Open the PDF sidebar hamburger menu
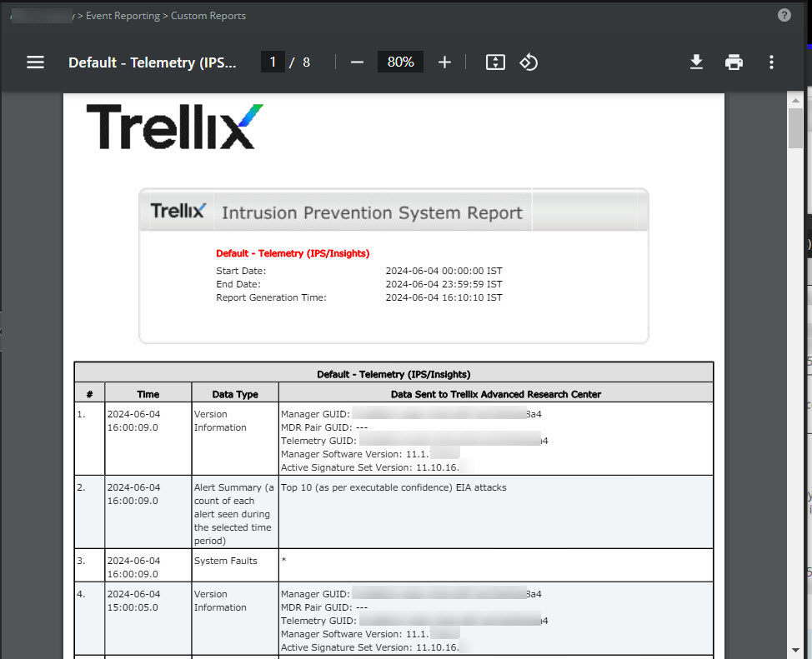 point(35,62)
